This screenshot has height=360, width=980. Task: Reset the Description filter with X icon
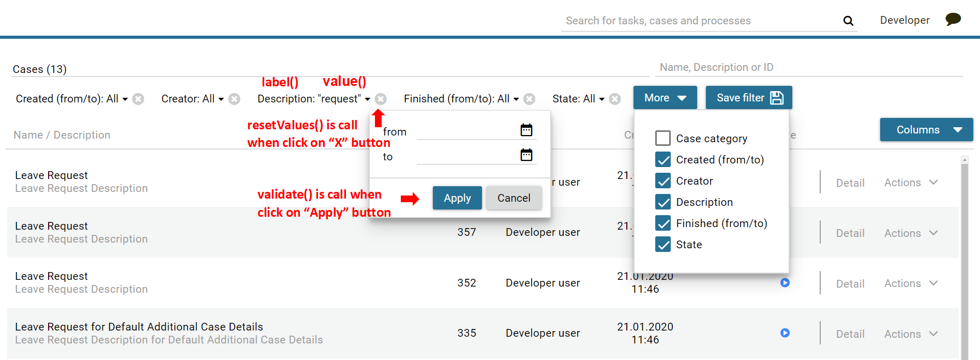point(381,99)
